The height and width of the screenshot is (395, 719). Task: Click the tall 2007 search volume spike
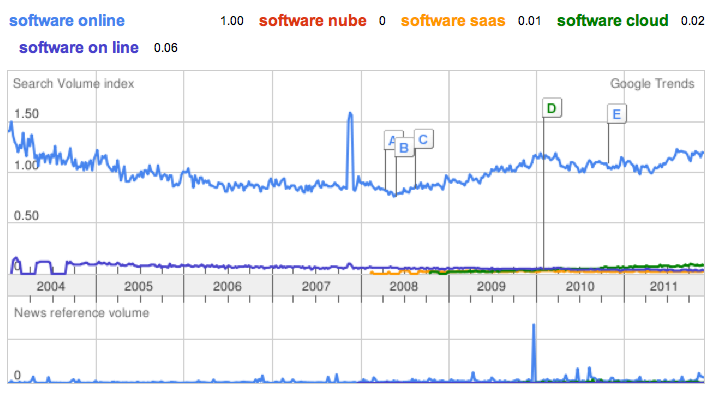[x=350, y=151]
